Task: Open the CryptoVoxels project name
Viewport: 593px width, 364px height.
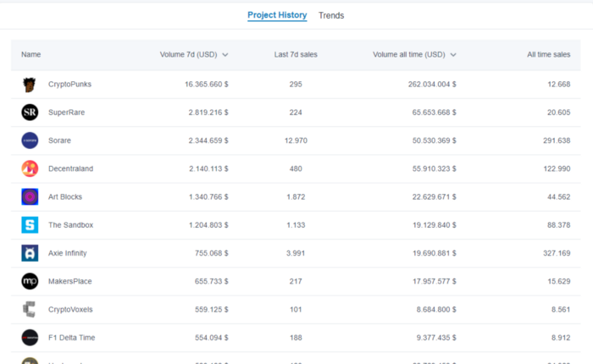Action: (x=70, y=310)
